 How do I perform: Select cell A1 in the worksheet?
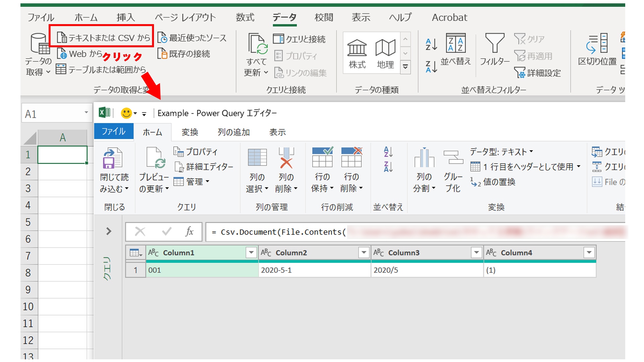[x=62, y=155]
